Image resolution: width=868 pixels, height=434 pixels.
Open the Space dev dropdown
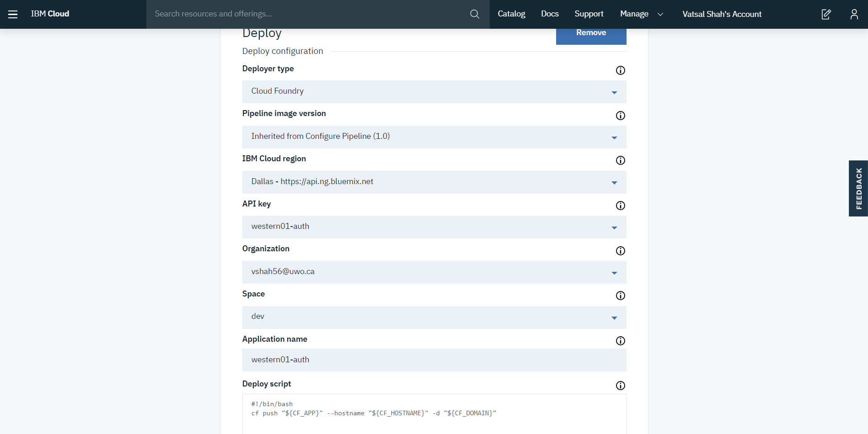[x=434, y=318]
